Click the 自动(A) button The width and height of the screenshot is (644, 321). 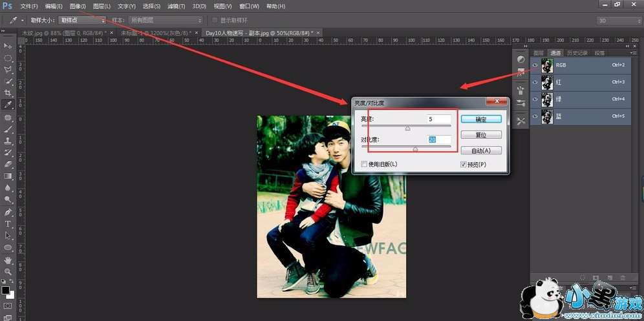tap(481, 150)
